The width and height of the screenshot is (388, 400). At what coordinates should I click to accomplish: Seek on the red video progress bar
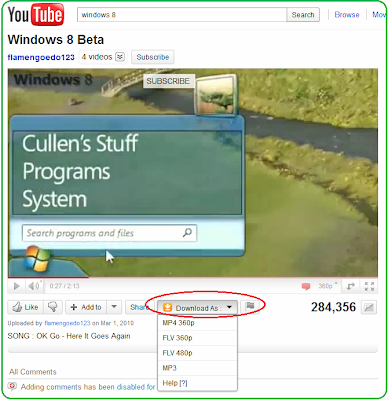[x=48, y=277]
